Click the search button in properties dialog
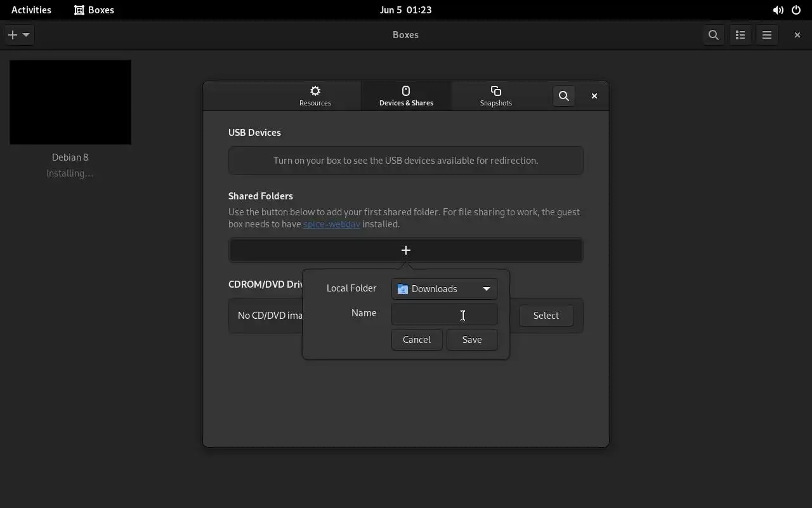 tap(564, 96)
